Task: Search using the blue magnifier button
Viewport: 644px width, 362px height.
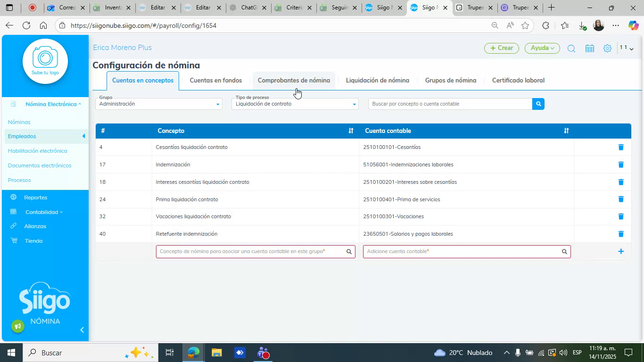Action: click(538, 104)
